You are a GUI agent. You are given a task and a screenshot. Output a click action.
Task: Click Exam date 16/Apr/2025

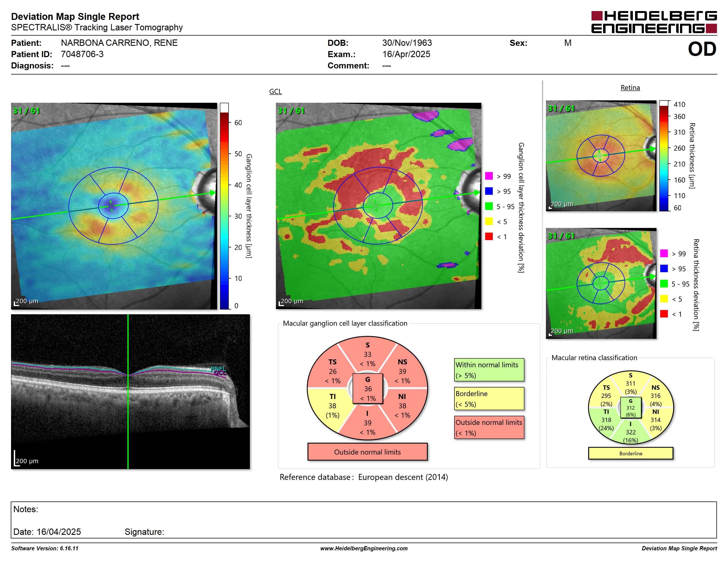coord(406,54)
